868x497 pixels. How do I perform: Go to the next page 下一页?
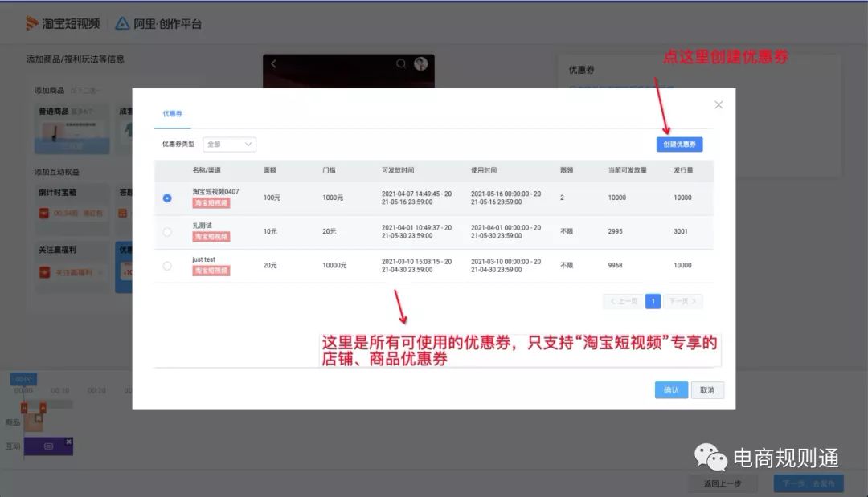682,301
